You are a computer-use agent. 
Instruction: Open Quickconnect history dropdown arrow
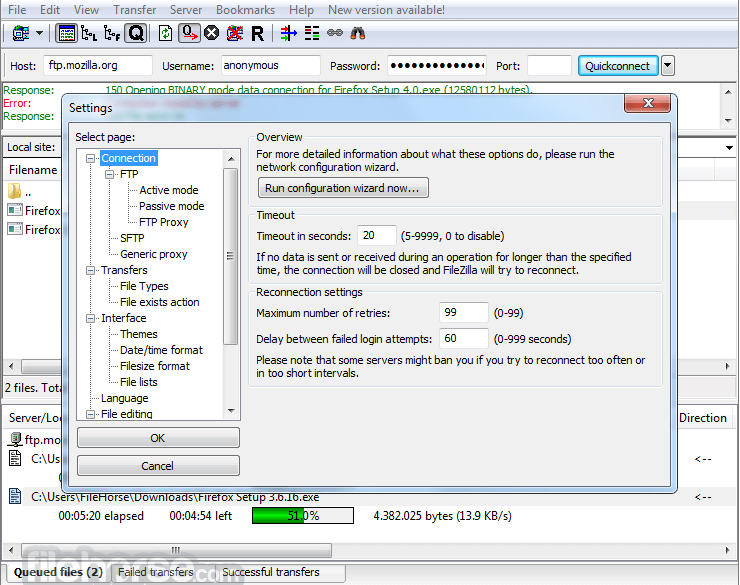pyautogui.click(x=668, y=66)
